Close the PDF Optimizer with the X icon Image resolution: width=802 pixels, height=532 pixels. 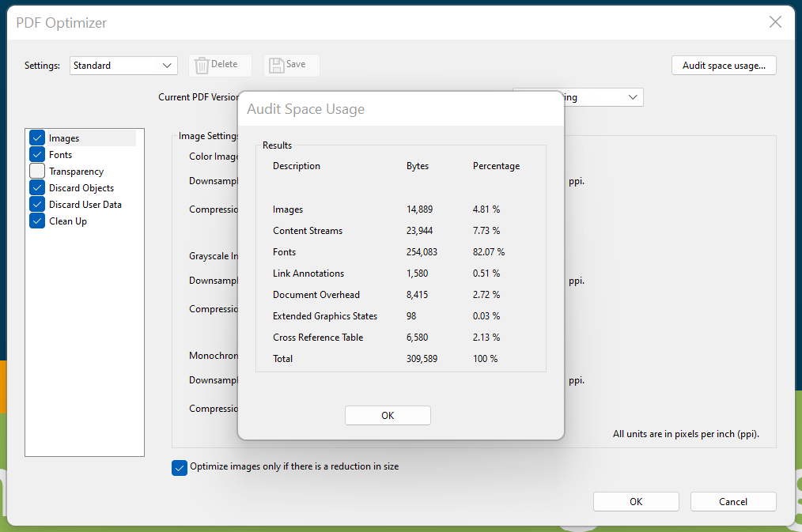774,21
